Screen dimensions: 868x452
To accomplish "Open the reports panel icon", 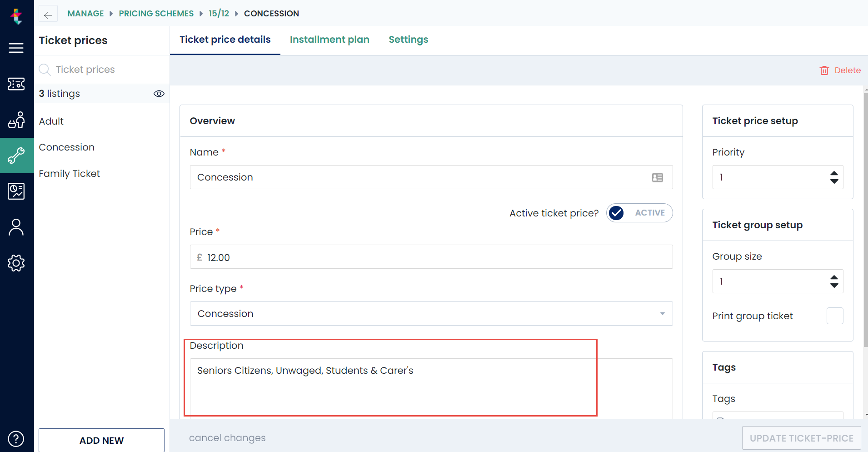I will click(x=16, y=191).
